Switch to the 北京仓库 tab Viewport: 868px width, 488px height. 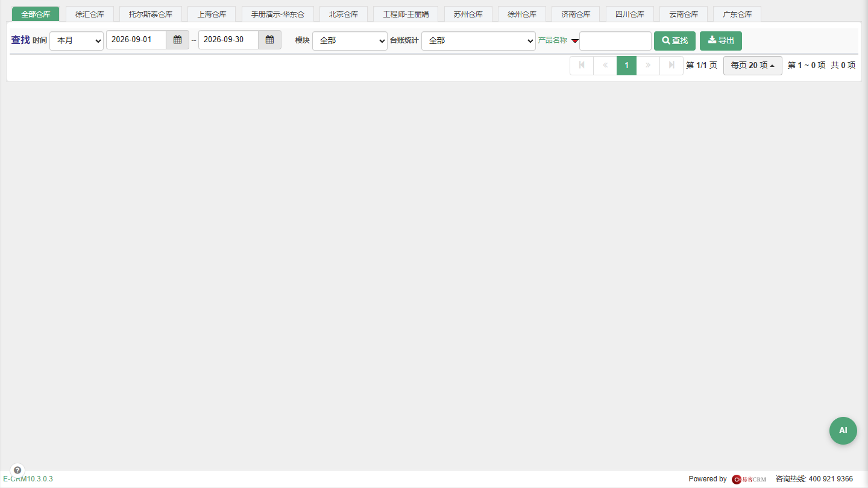(x=344, y=14)
